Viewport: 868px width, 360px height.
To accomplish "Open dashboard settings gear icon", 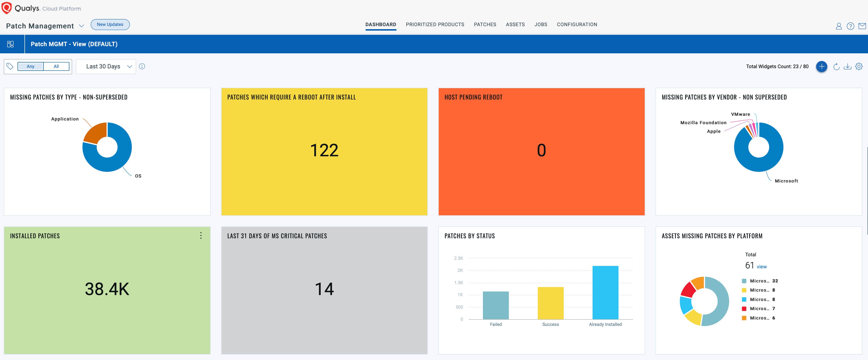I will click(859, 66).
